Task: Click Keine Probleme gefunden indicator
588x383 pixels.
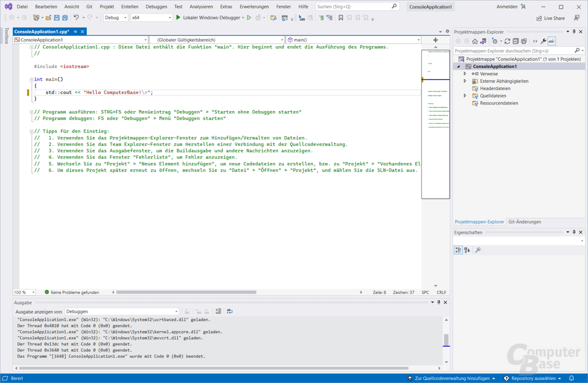Action: coord(72,292)
